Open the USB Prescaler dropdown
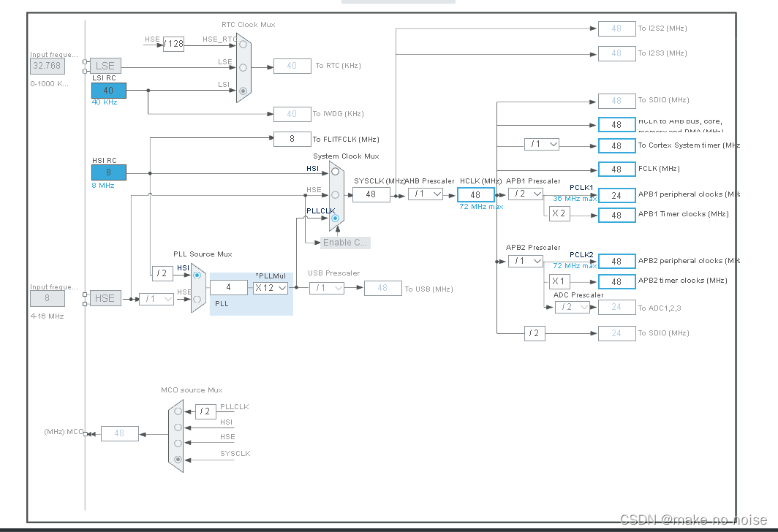This screenshot has height=532, width=778. 326,288
